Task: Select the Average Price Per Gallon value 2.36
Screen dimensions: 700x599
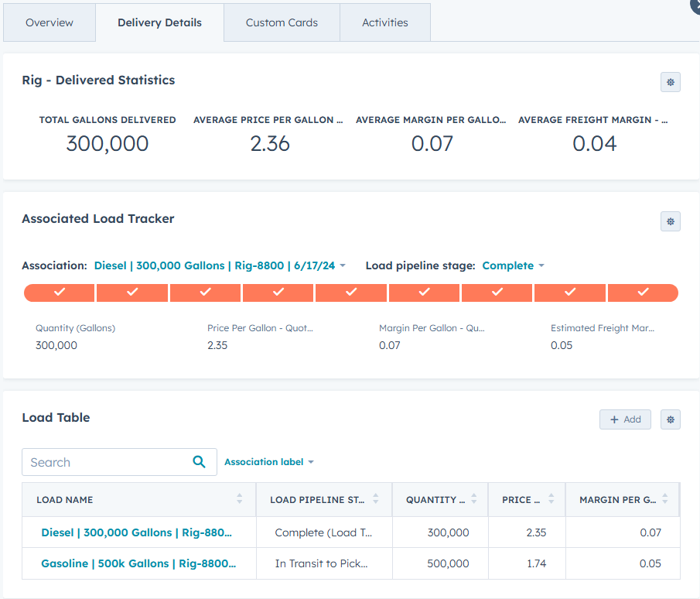Action: 270,144
